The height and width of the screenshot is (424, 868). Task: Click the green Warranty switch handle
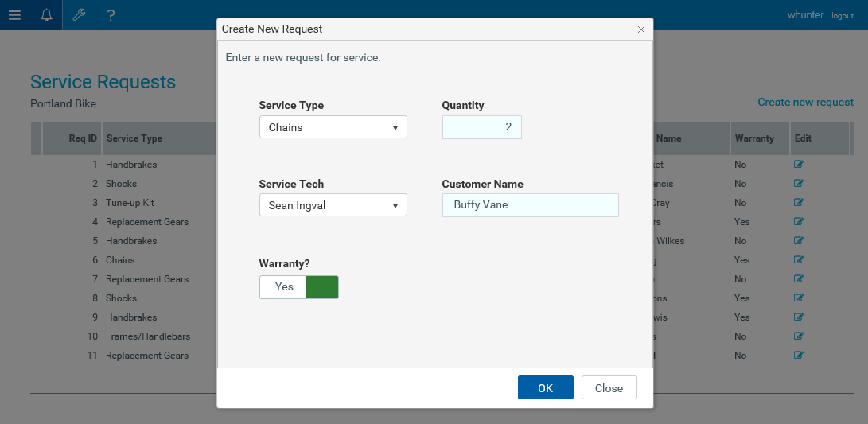click(322, 287)
